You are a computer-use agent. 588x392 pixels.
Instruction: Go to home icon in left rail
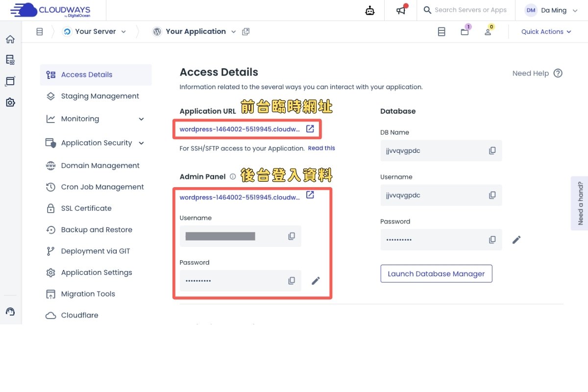tap(10, 39)
